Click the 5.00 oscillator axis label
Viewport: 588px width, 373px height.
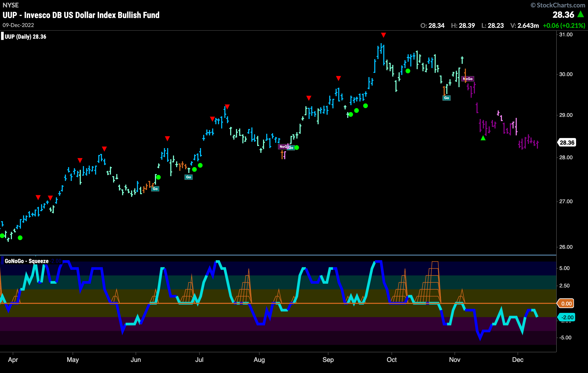point(564,268)
